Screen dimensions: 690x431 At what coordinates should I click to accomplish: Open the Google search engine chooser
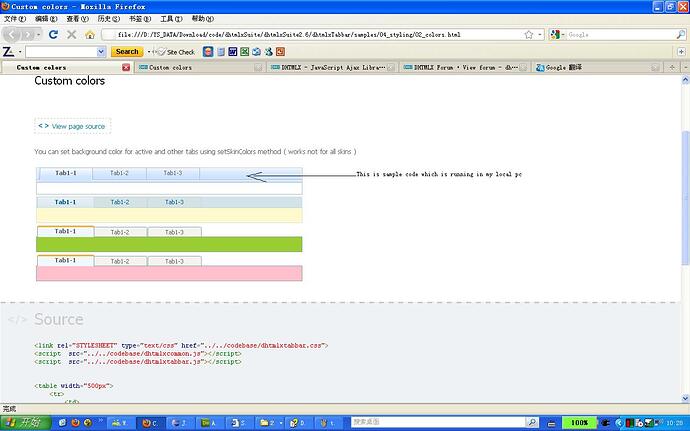point(557,34)
